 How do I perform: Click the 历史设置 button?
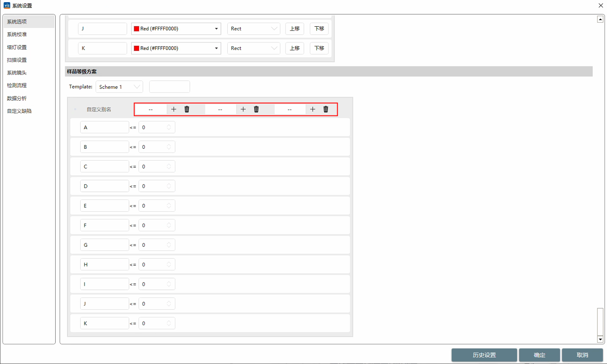484,355
